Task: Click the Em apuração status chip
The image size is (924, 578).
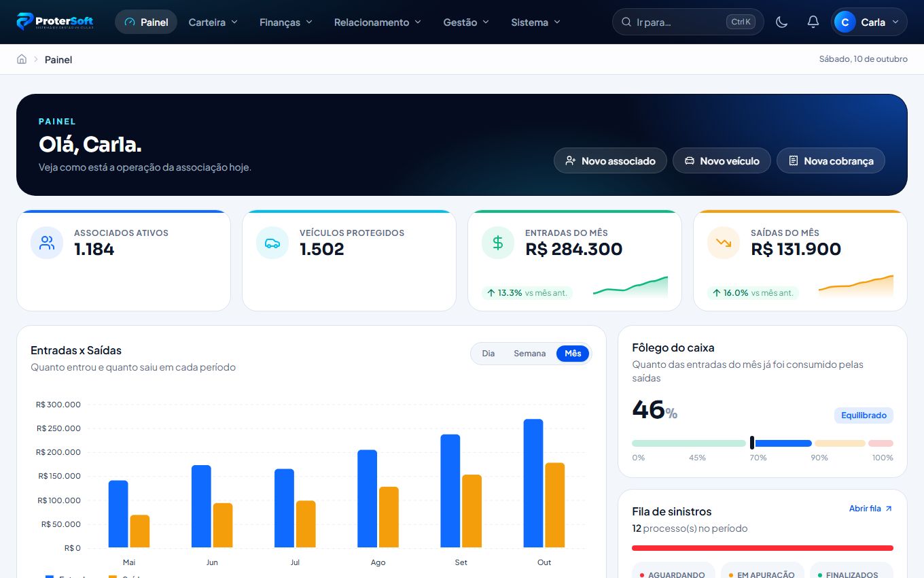Action: 762,571
